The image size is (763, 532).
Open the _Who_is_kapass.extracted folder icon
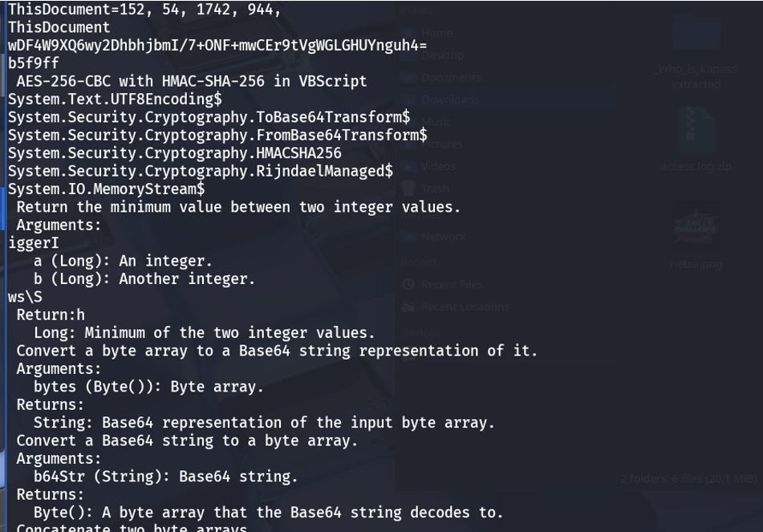click(x=696, y=32)
